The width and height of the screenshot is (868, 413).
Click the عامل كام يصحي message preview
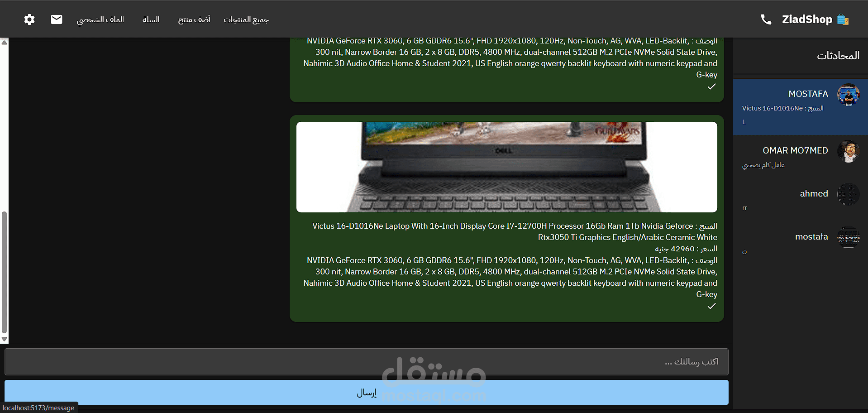[763, 165]
